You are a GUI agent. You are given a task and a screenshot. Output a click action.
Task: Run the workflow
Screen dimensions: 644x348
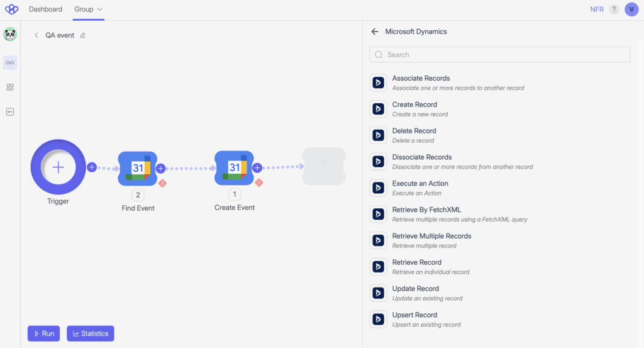pyautogui.click(x=43, y=334)
